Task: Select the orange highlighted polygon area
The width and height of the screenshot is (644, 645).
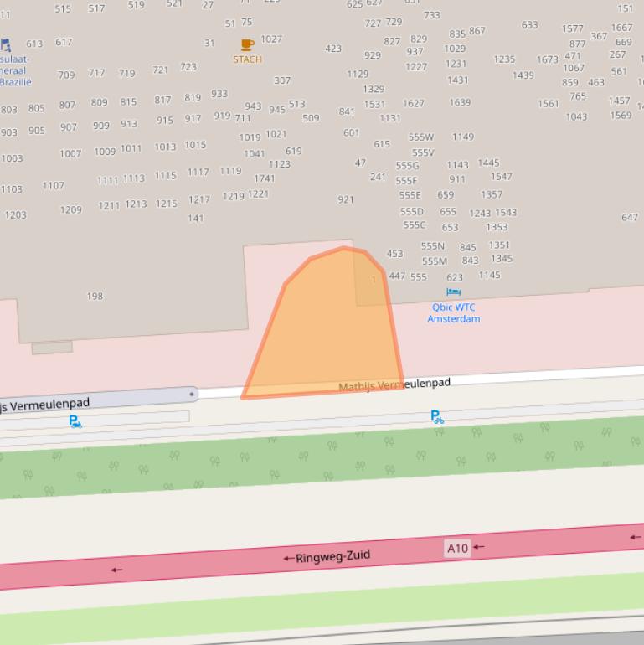Action: [331, 335]
